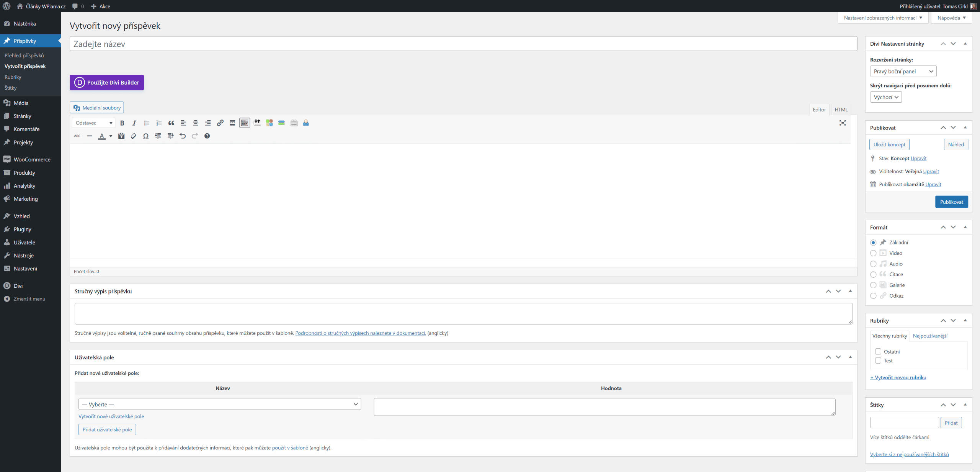Check the Ostatní category checkbox
This screenshot has height=472, width=980.
(x=878, y=352)
